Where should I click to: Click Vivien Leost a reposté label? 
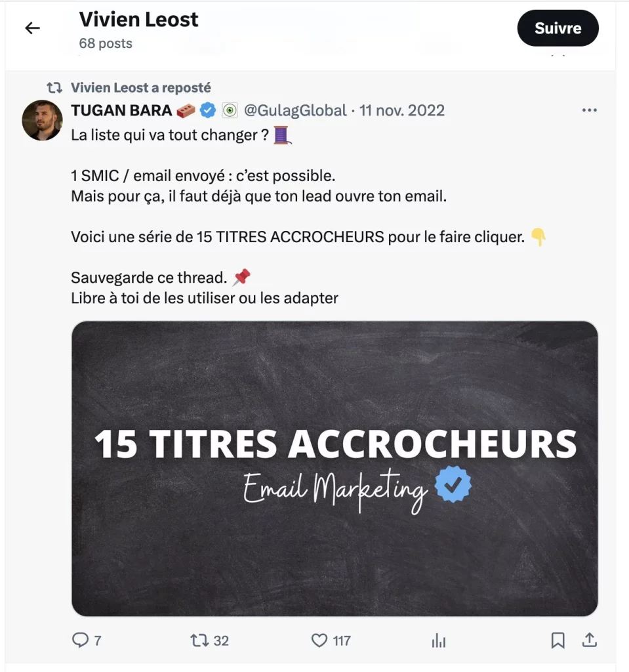click(x=141, y=88)
